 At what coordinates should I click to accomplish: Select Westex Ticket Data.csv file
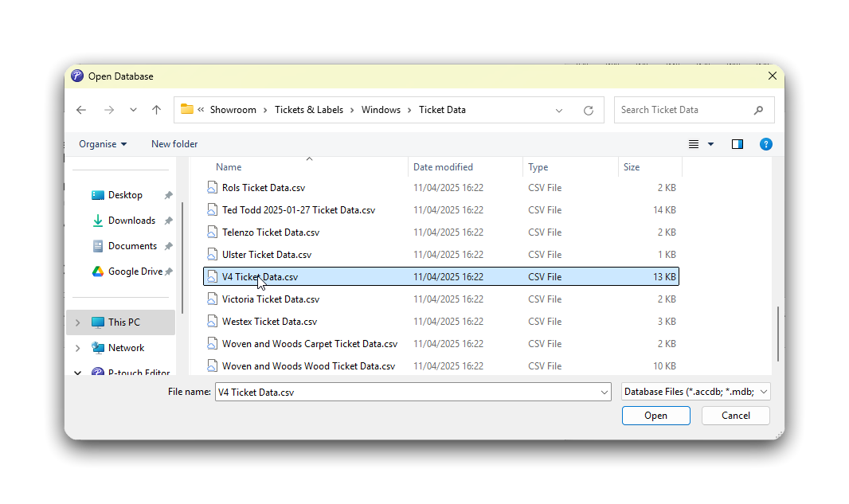click(269, 322)
